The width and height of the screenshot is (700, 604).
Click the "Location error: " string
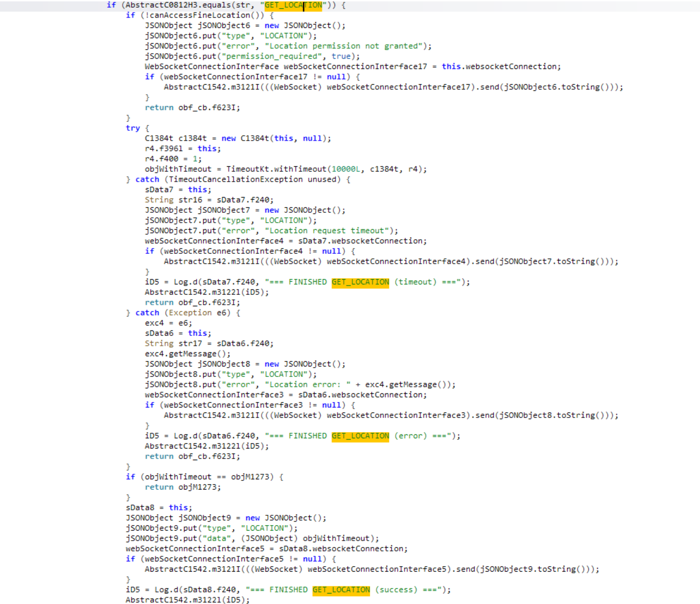(308, 385)
